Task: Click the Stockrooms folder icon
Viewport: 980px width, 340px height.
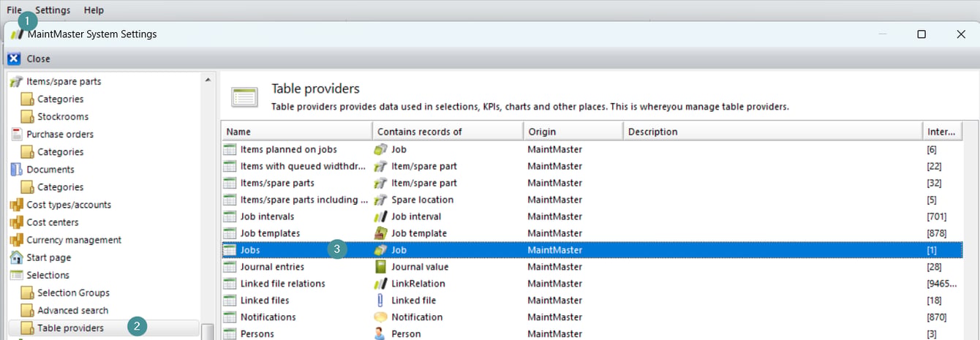Action: pyautogui.click(x=27, y=116)
